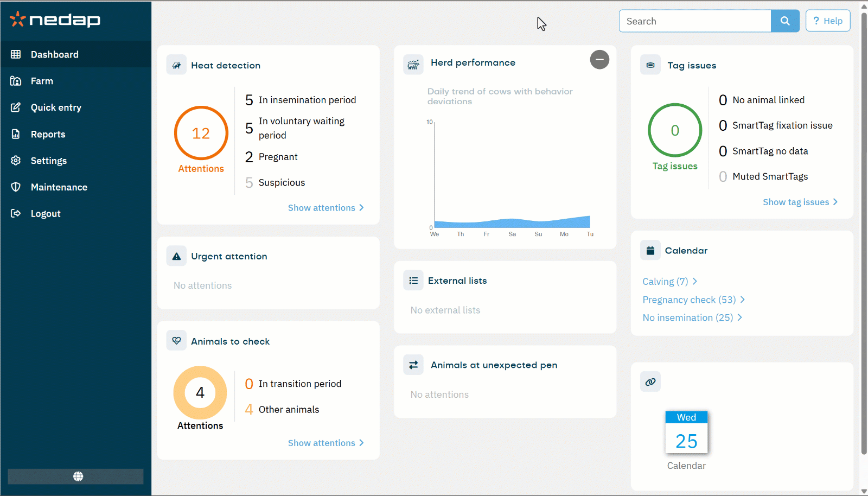Image resolution: width=868 pixels, height=496 pixels.
Task: Click the Heat detection cow icon
Action: click(176, 65)
